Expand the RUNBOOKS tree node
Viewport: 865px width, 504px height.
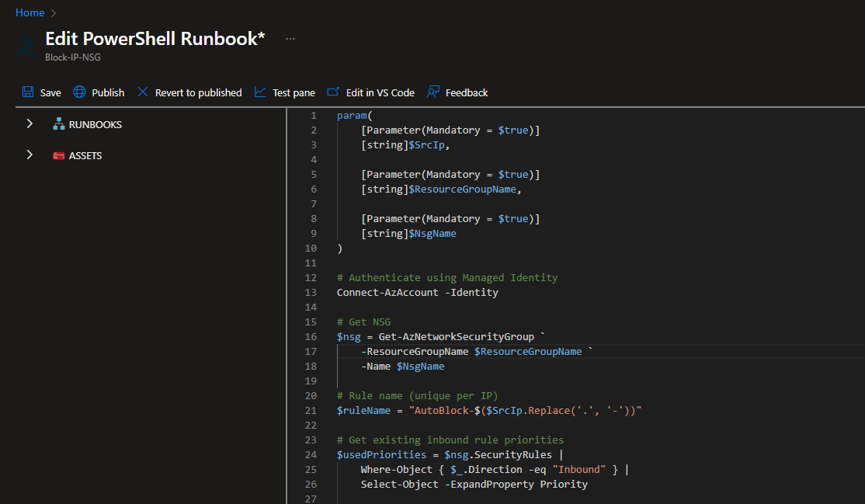pos(30,124)
